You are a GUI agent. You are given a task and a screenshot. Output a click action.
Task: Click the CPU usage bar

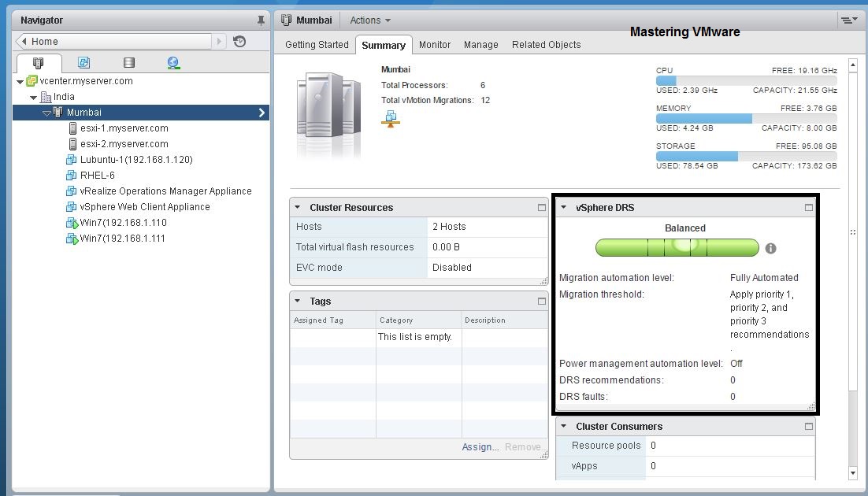click(746, 80)
